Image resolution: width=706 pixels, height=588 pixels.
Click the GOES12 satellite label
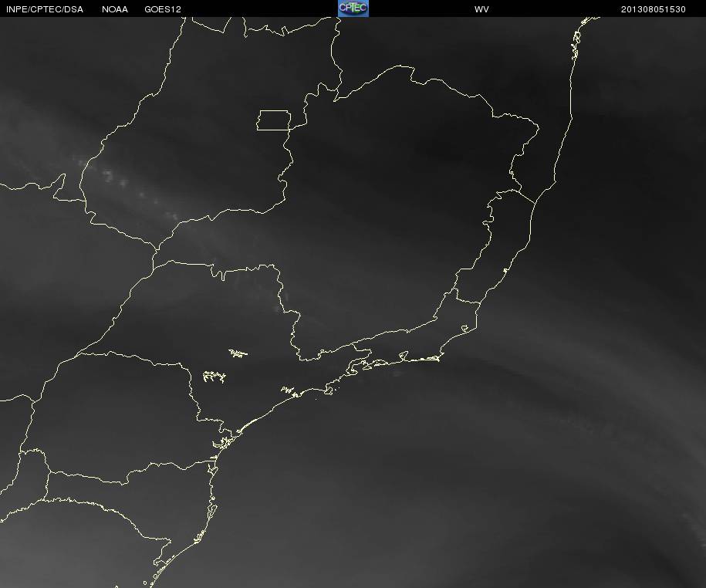163,9
